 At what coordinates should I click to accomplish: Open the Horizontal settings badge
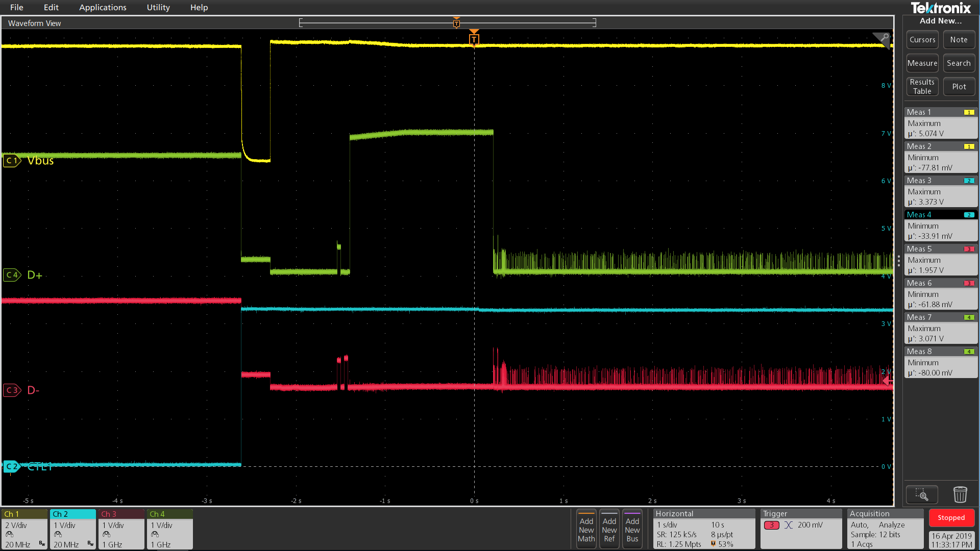click(x=703, y=529)
